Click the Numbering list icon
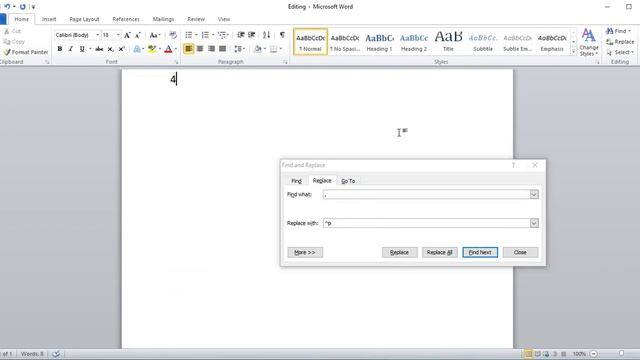Screen dimensions: 640x360 205,35
